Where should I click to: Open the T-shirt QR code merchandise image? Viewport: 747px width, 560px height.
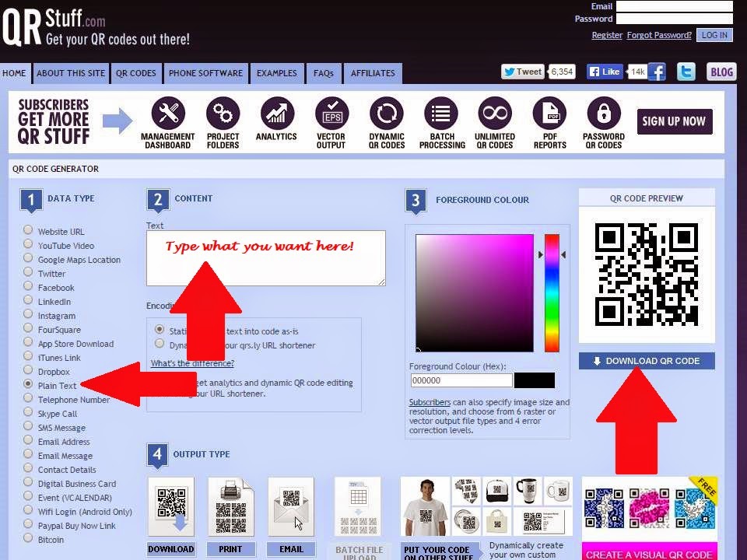pyautogui.click(x=426, y=506)
